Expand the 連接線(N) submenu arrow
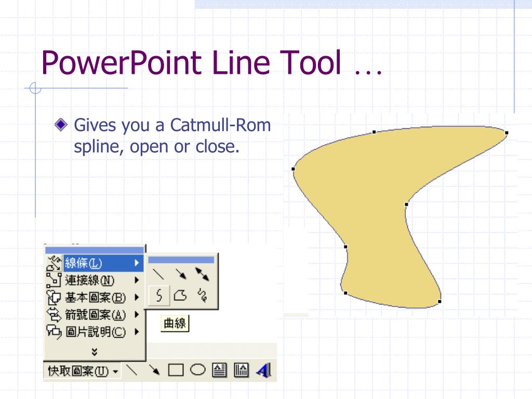 click(137, 280)
